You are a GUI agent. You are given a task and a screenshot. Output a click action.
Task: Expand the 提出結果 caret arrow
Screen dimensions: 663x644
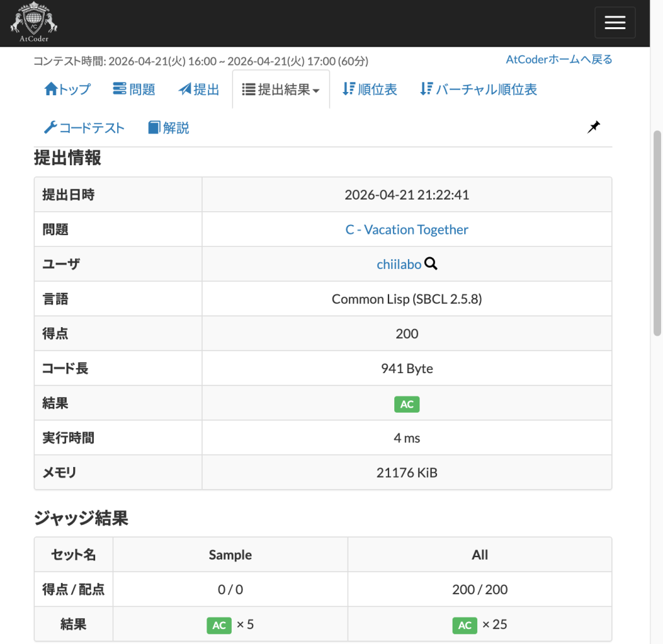pos(317,90)
